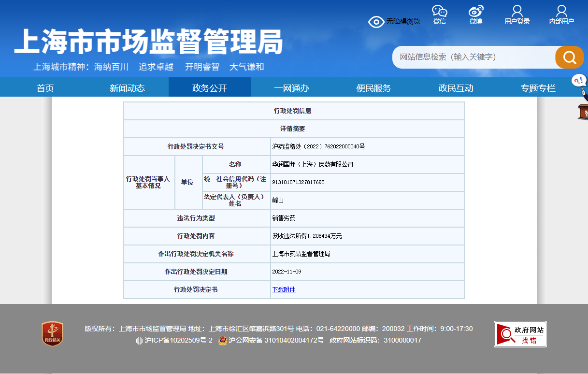Image resolution: width=588 pixels, height=374 pixels.
Task: Click the 党政机关 red emblem badge
Action: (52, 334)
